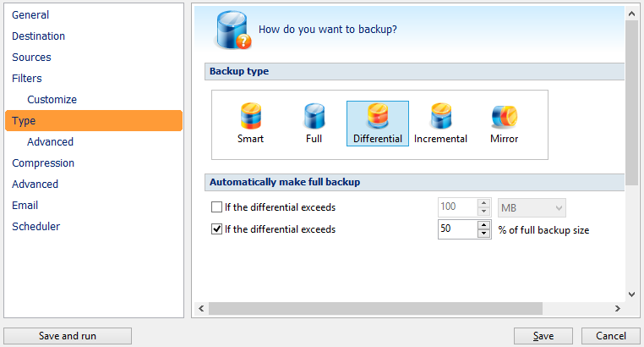Decrease the percent value with down arrow
The width and height of the screenshot is (644, 347).
click(484, 233)
